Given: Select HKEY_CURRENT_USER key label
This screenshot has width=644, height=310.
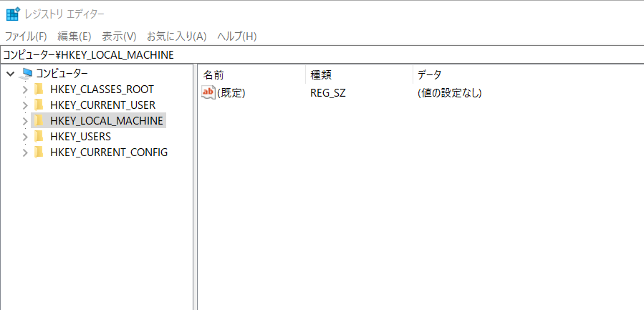Looking at the screenshot, I should [x=102, y=105].
